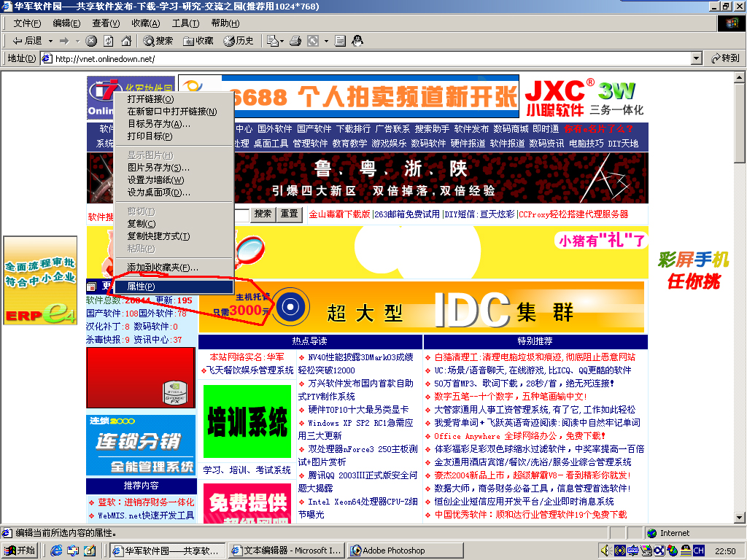Viewport: 747px width, 560px height.
Task: Stop page loading with the X icon
Action: click(x=91, y=41)
